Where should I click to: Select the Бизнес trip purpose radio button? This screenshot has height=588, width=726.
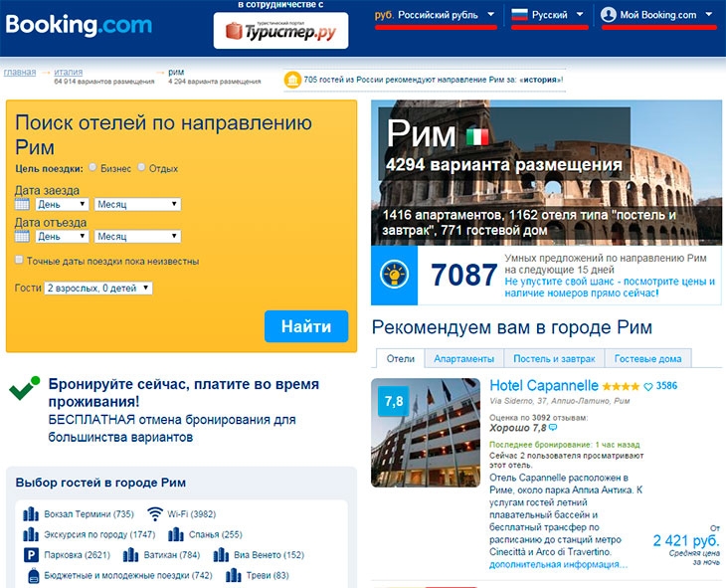point(92,167)
